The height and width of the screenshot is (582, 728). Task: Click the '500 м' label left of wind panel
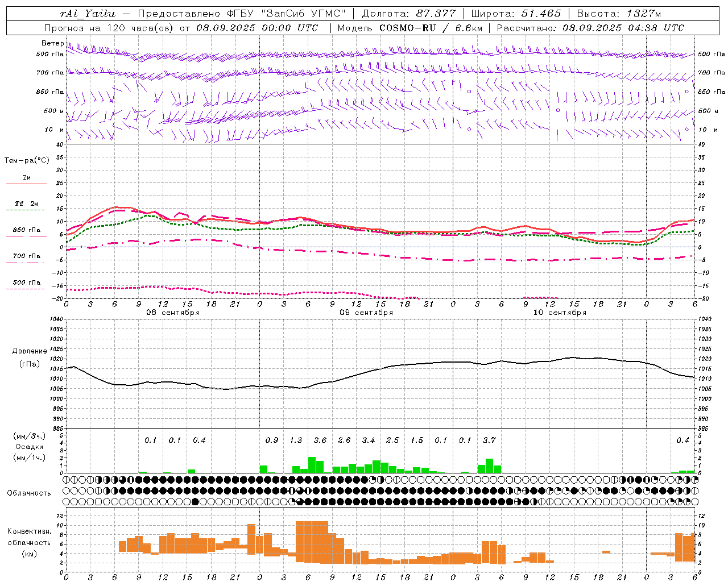click(54, 111)
